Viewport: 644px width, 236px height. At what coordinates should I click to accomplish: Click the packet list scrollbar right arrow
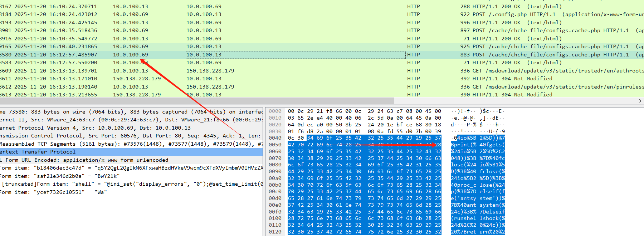pos(640,101)
